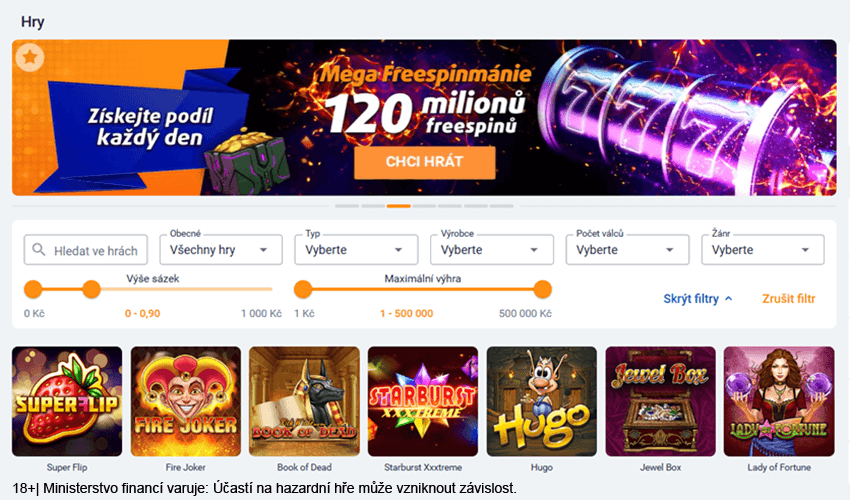Expand the Výrobce dropdown
This screenshot has height=500, width=850.
pyautogui.click(x=492, y=250)
